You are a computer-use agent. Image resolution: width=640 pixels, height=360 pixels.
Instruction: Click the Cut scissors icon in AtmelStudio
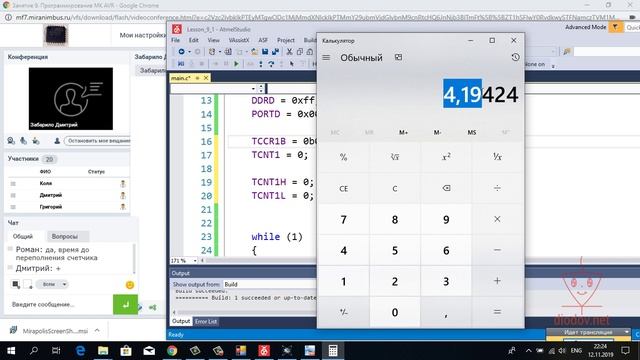pyautogui.click(x=289, y=51)
